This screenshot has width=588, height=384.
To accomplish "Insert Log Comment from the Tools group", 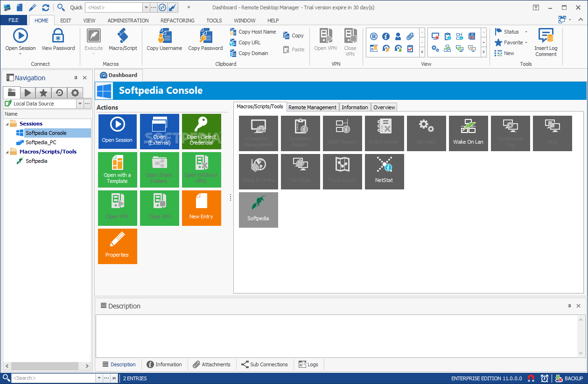I will 546,42.
